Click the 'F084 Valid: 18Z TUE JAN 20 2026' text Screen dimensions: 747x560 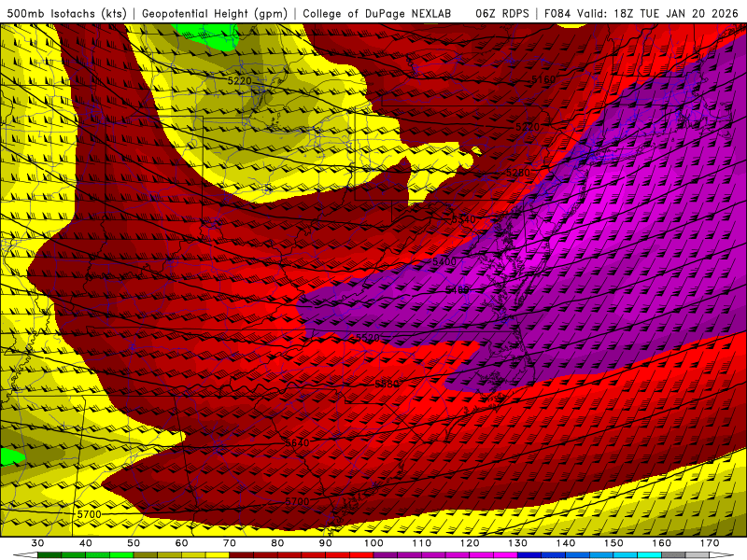click(x=641, y=13)
